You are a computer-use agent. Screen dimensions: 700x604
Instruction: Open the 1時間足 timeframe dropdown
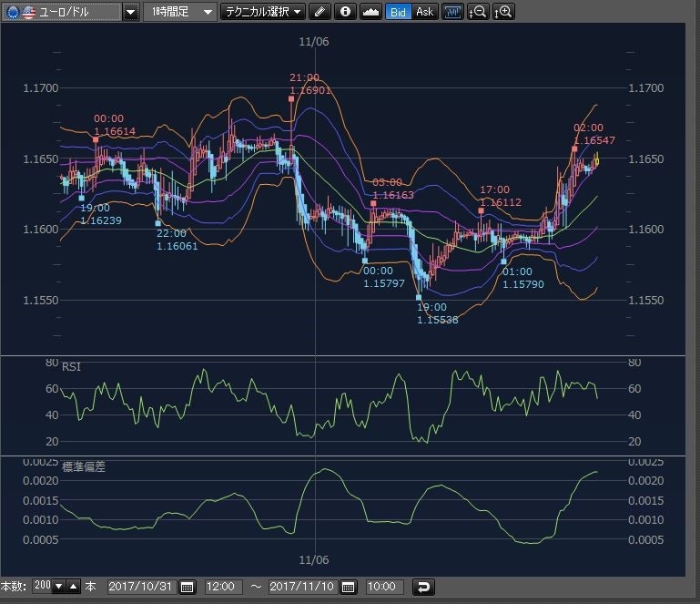coord(180,12)
